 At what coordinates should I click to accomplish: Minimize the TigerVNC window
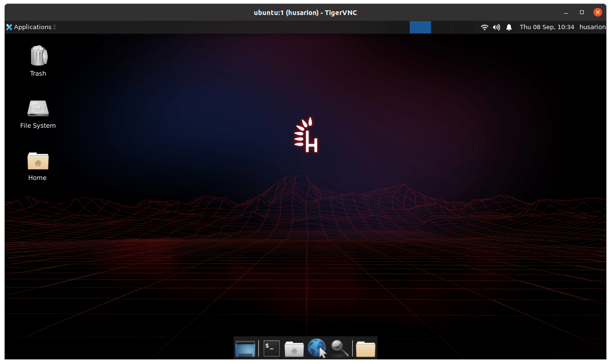point(566,12)
